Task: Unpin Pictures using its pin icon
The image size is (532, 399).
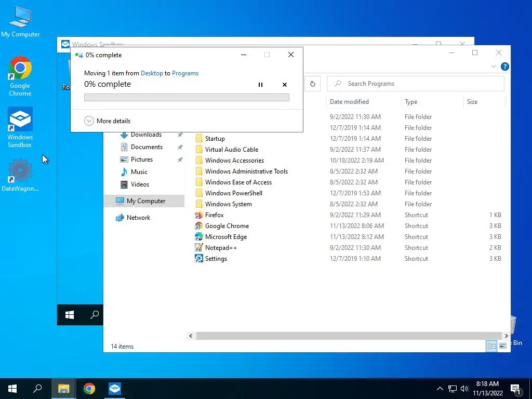Action: click(180, 160)
